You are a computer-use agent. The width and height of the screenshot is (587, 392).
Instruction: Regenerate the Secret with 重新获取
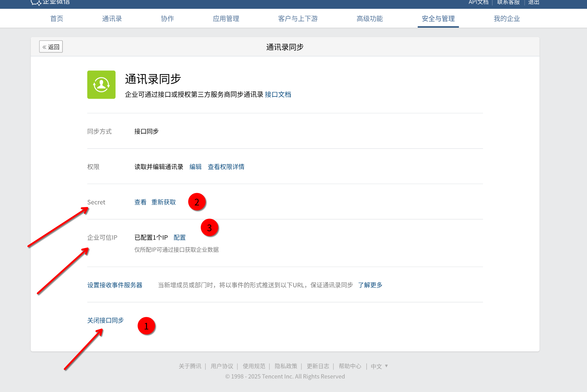tap(163, 202)
